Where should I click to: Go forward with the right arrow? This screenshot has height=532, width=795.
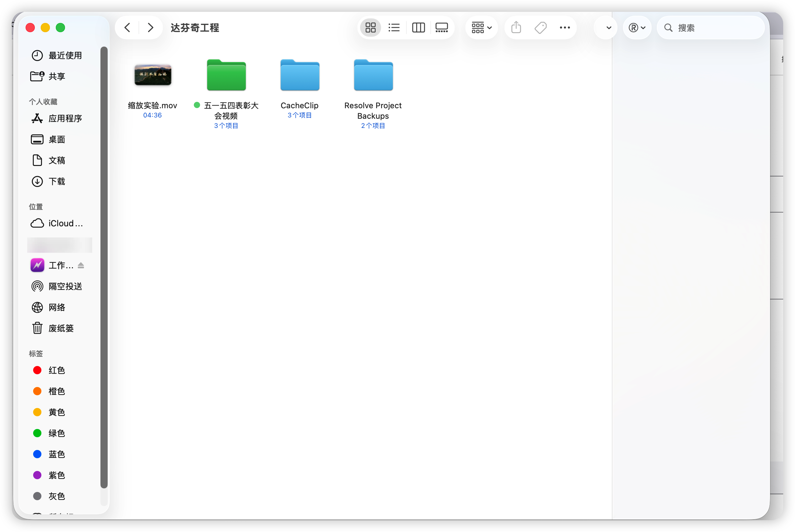coord(150,28)
